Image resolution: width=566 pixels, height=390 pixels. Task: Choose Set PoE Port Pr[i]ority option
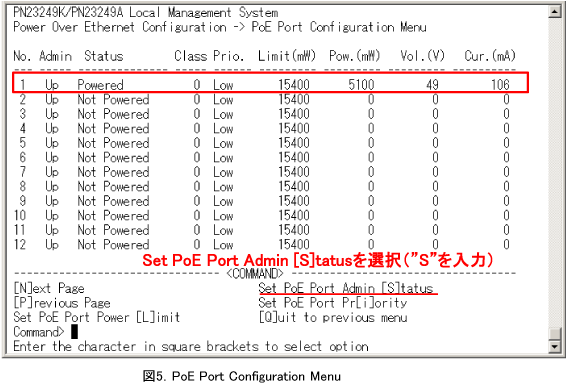tap(333, 303)
